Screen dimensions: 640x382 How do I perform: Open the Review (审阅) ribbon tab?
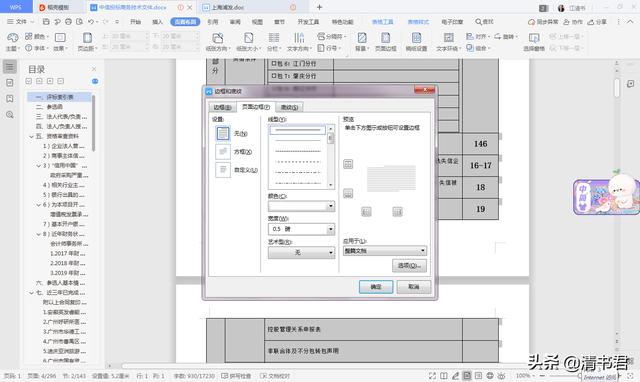click(x=235, y=22)
